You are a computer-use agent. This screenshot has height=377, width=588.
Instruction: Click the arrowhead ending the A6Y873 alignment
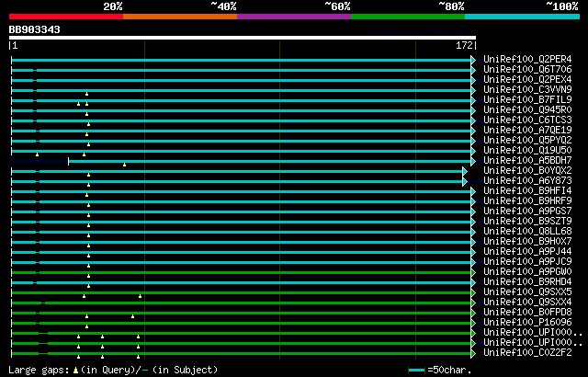pos(465,181)
